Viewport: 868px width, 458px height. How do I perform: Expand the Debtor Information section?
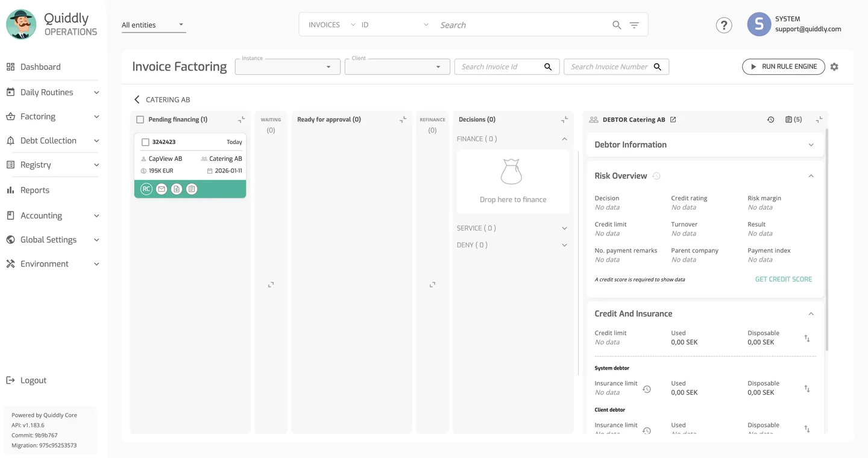(x=811, y=145)
